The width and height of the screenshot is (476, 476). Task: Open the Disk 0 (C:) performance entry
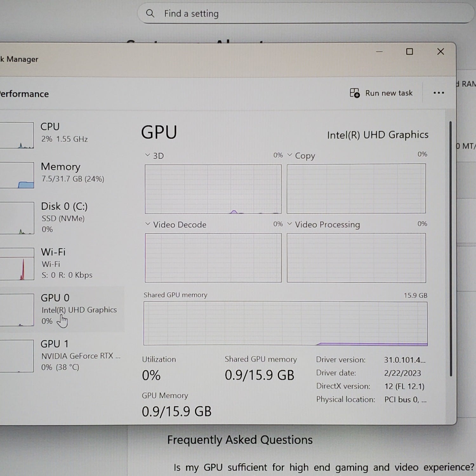[64, 217]
